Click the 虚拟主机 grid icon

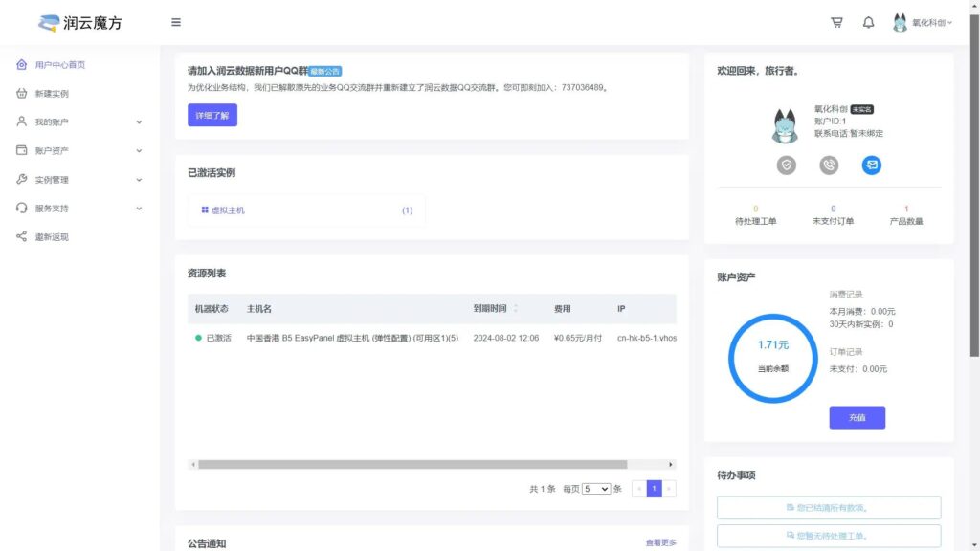click(205, 209)
